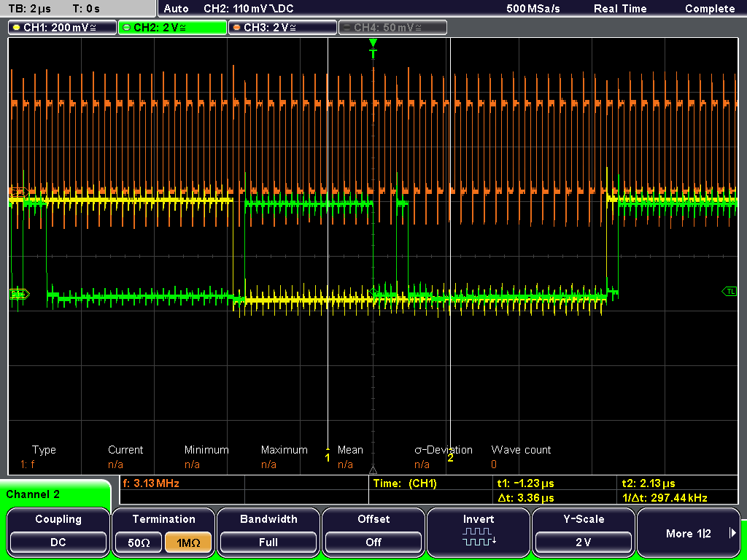The image size is (747, 560).
Task: Open the Bandwidth Full setting
Action: [x=268, y=542]
